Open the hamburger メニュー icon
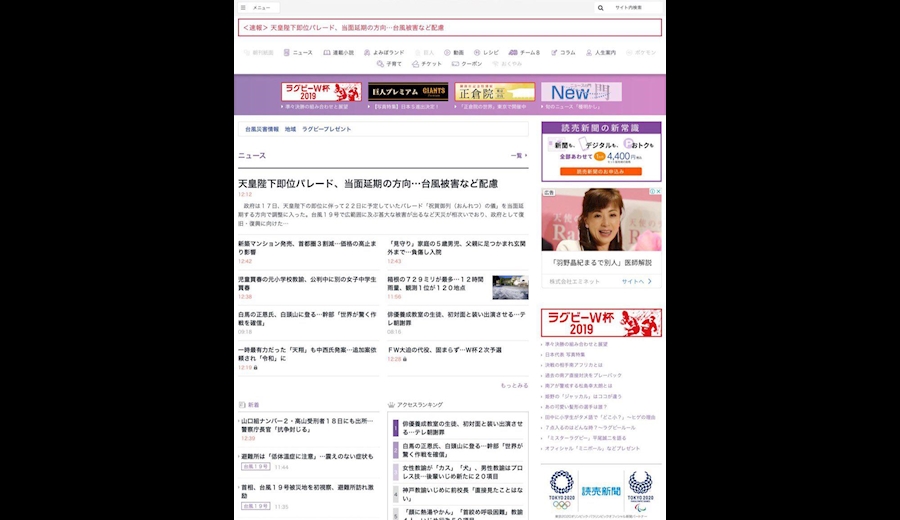900x520 pixels. pyautogui.click(x=243, y=8)
